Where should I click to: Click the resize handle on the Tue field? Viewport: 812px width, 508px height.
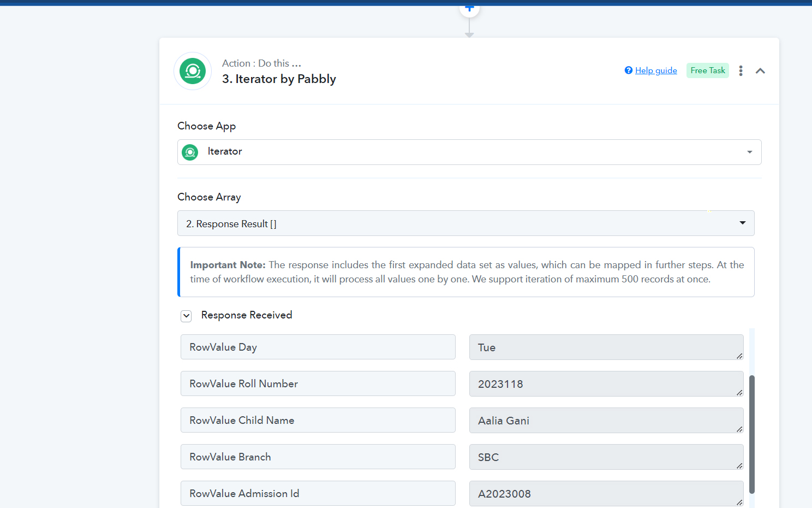click(739, 356)
